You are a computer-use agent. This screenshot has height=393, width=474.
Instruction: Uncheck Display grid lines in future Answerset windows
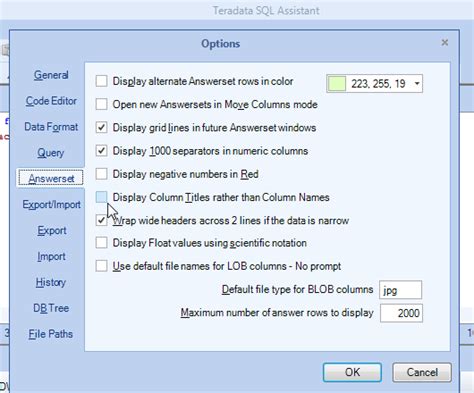[x=101, y=128]
